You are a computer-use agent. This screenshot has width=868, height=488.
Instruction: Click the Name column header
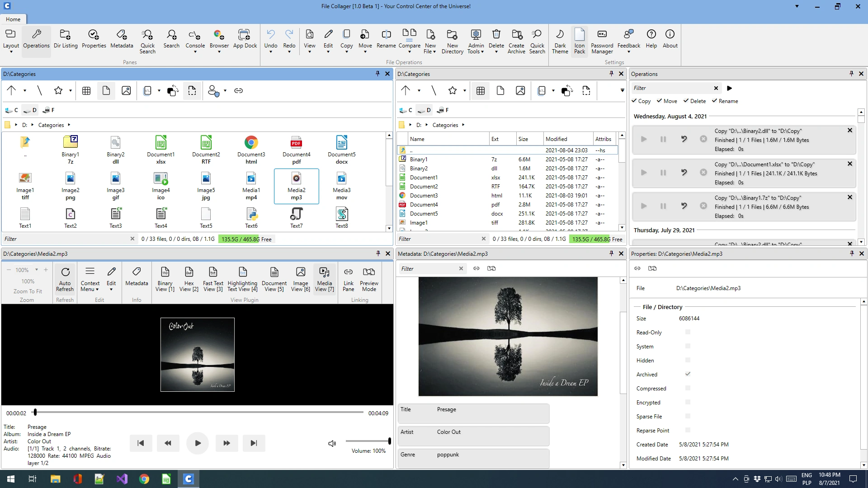[x=448, y=139]
